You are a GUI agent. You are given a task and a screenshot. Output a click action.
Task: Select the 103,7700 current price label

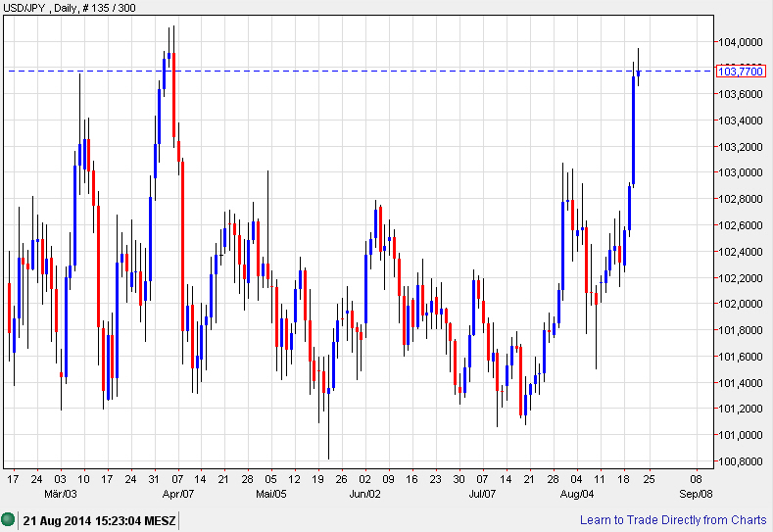(x=741, y=72)
